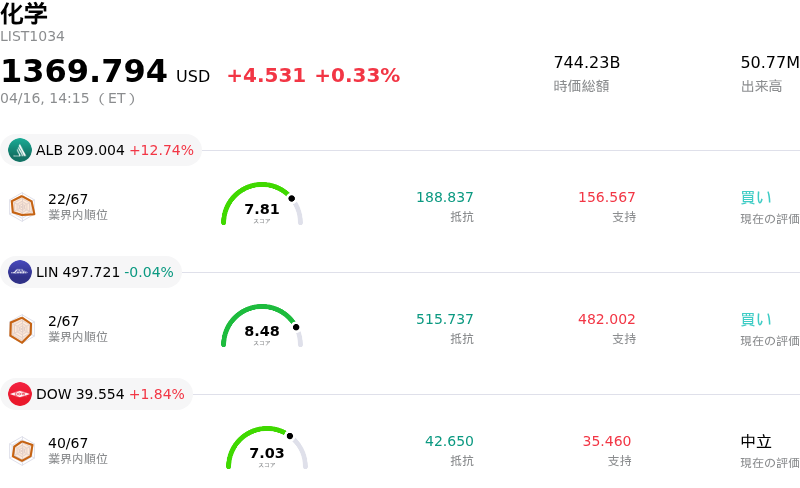Viewport: 800px width, 488px height.
Task: Click the ALB score gauge 7.81
Action: 262,206
